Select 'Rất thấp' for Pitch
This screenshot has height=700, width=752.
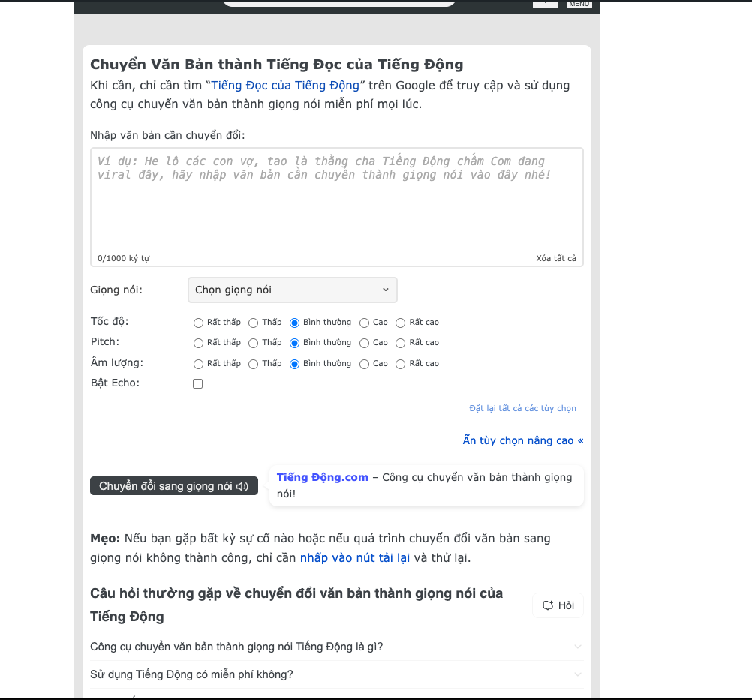(x=198, y=343)
